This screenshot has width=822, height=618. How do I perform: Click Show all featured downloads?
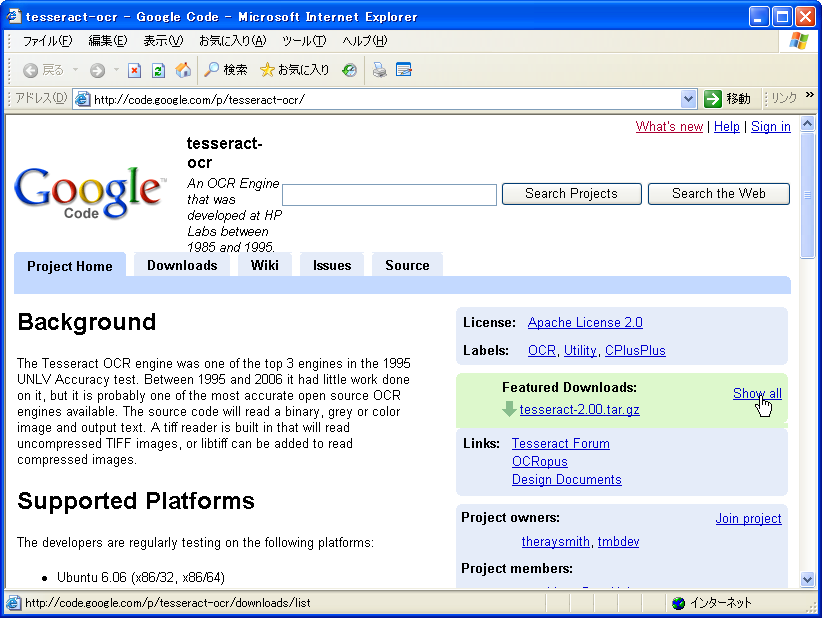point(757,393)
